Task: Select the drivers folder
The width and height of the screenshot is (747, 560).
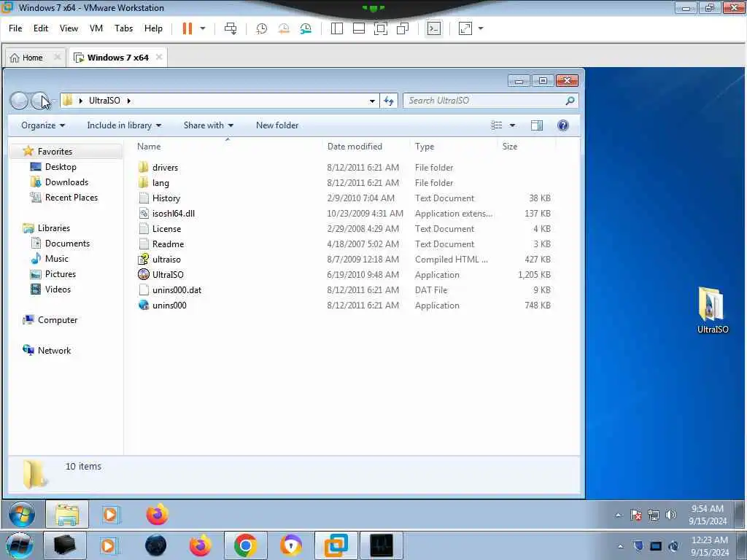Action: [x=166, y=168]
